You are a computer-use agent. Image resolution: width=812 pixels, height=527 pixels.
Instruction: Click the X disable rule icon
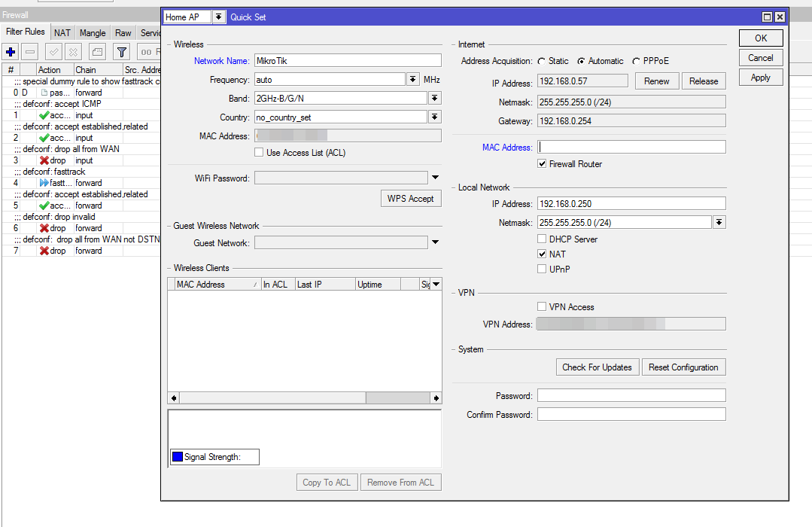tap(73, 52)
